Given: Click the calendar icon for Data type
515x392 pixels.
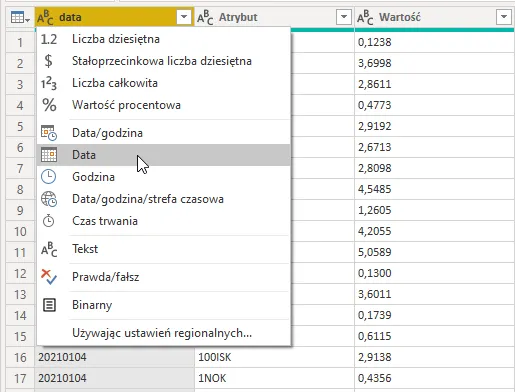Looking at the screenshot, I should pyautogui.click(x=49, y=155).
